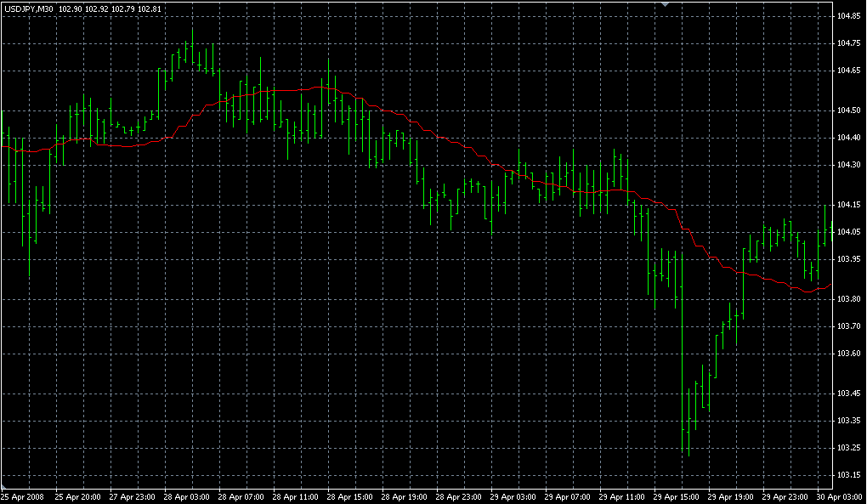Click the 103.15 price label at the bottom
This screenshot has height=504, width=867.
pos(848,474)
